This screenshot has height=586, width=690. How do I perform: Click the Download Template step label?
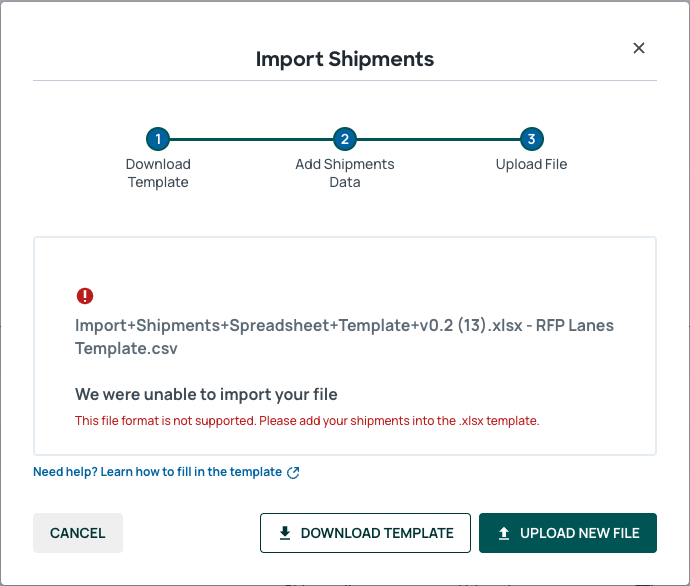[158, 173]
